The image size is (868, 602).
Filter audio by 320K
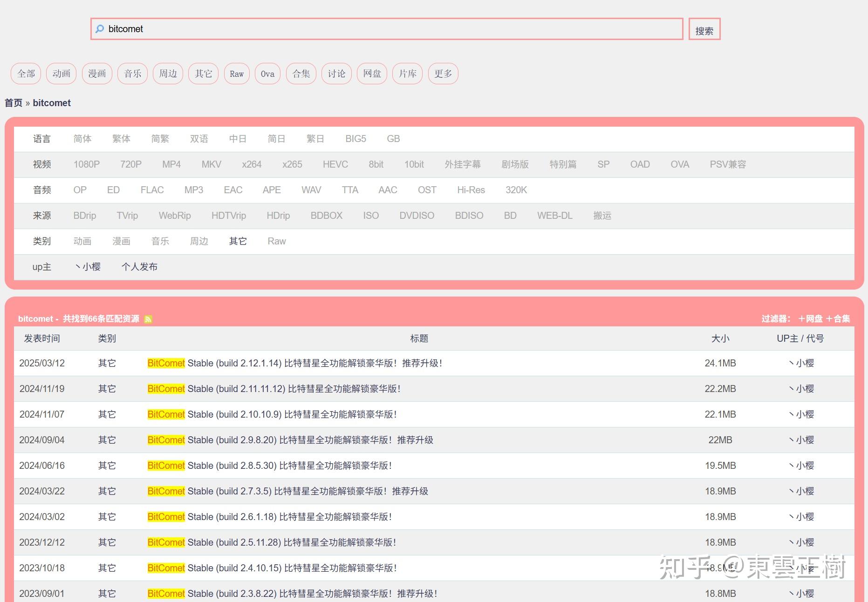coord(516,190)
